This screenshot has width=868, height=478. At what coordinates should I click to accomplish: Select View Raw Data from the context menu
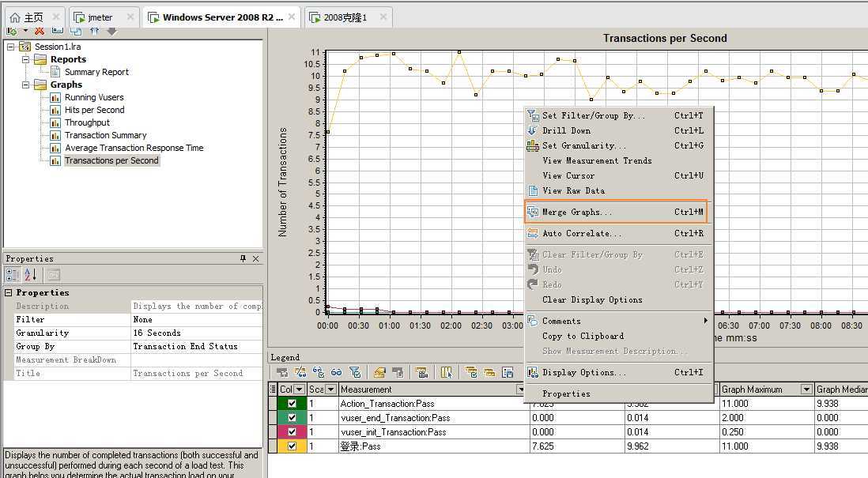click(617, 190)
